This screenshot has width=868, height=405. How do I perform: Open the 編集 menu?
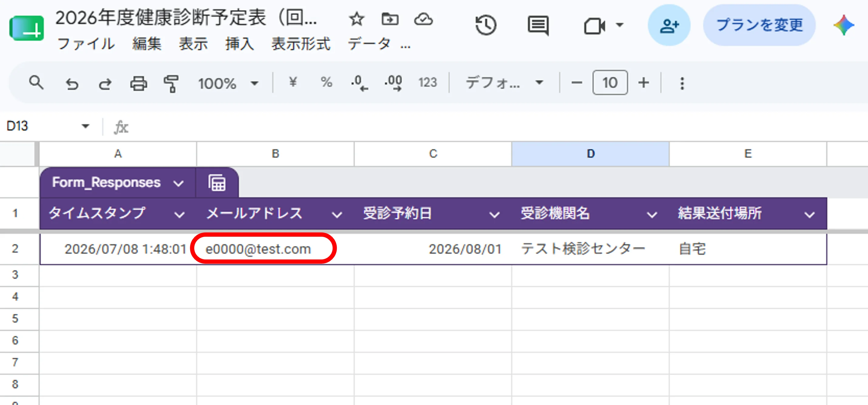[x=147, y=44]
